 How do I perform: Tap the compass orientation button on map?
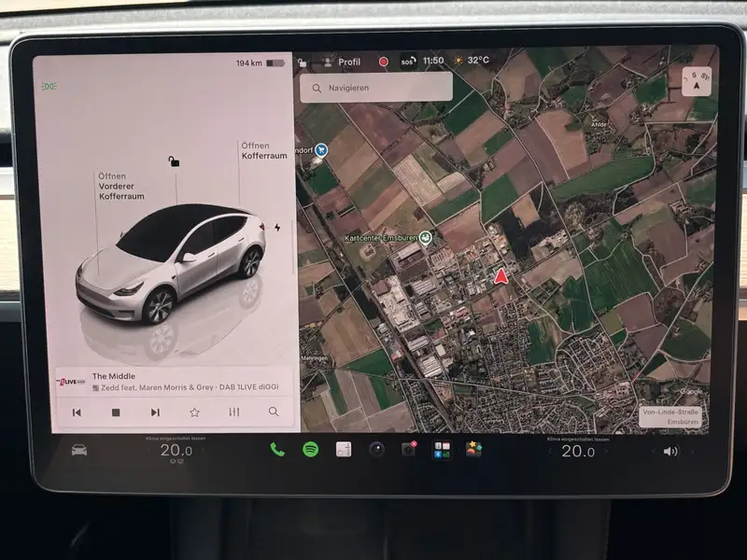coord(696,81)
